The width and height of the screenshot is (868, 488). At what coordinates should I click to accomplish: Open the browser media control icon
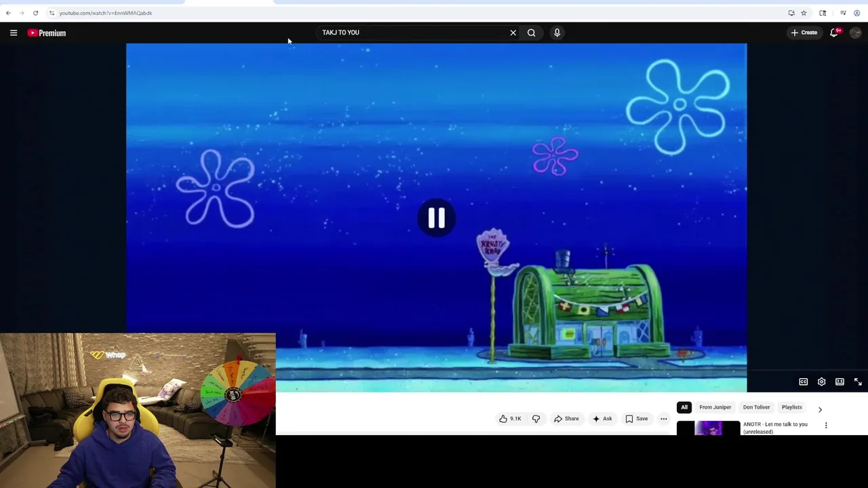(x=843, y=13)
